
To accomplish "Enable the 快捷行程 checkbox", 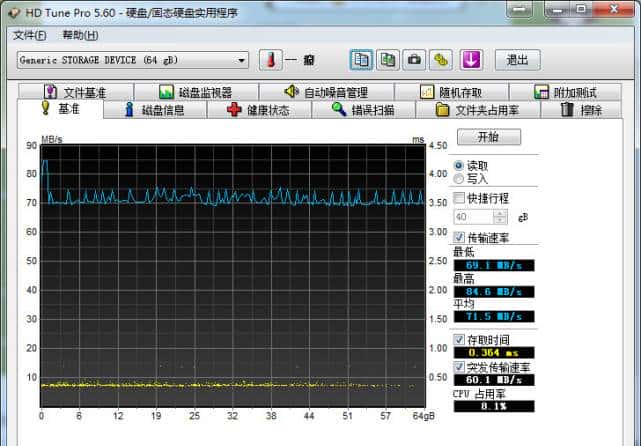I will [459, 198].
